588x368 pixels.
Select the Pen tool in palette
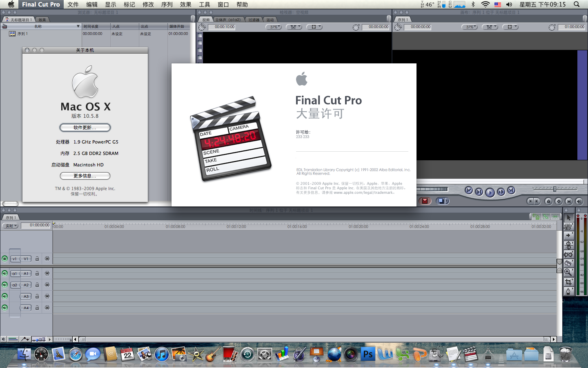[x=568, y=291]
